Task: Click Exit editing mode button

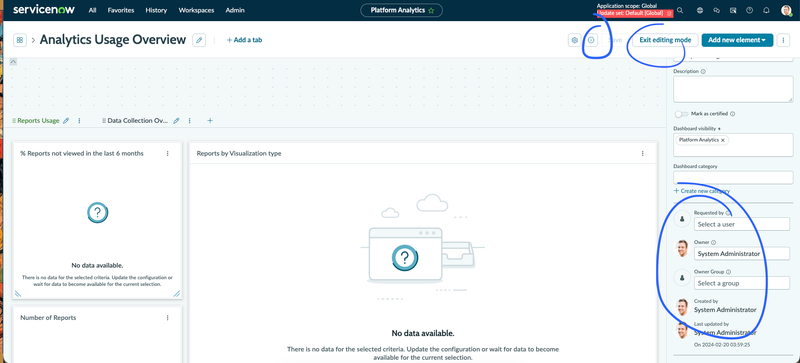Action: click(665, 40)
